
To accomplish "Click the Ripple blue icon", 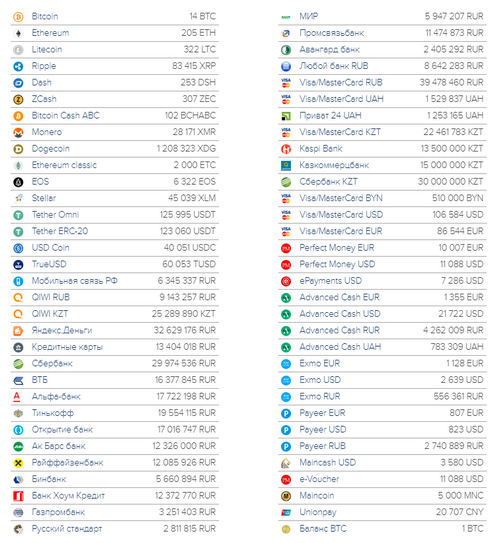I will point(18,66).
